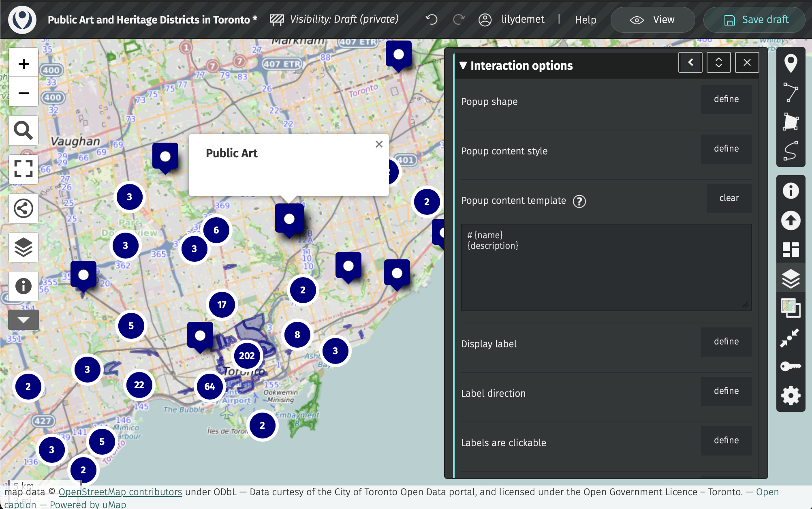
Task: Toggle the editor panel size button
Action: point(718,62)
